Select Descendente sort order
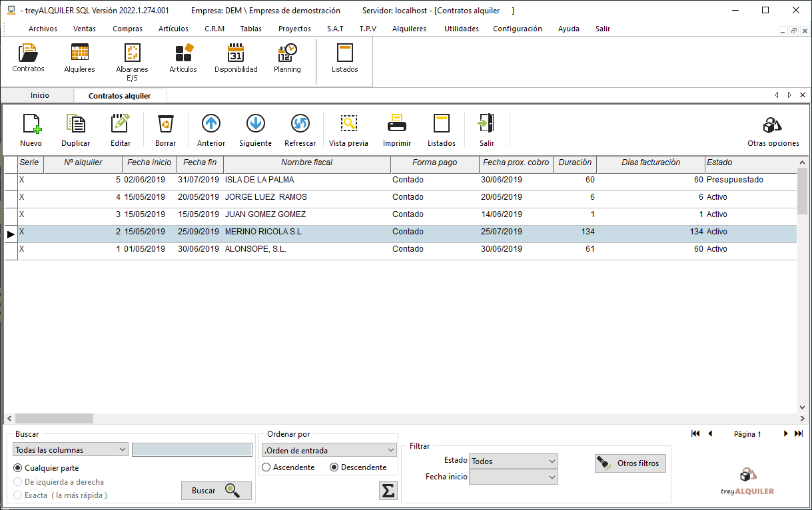The width and height of the screenshot is (812, 510). click(x=334, y=467)
